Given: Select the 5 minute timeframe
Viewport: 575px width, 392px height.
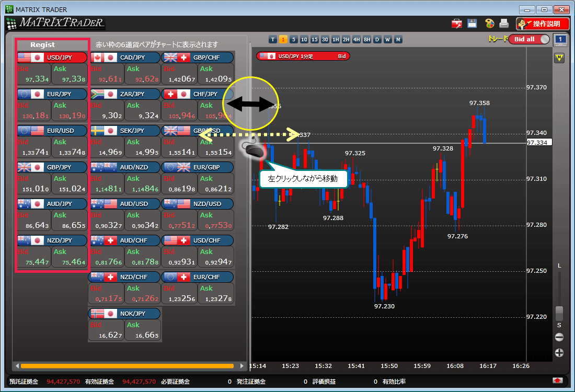Looking at the screenshot, I should click(293, 40).
